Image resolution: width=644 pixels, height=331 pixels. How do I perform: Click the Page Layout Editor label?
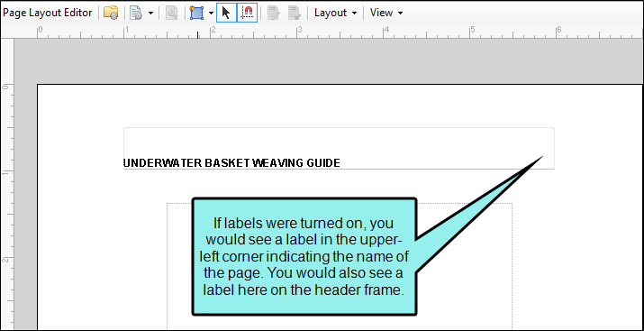[x=47, y=13]
